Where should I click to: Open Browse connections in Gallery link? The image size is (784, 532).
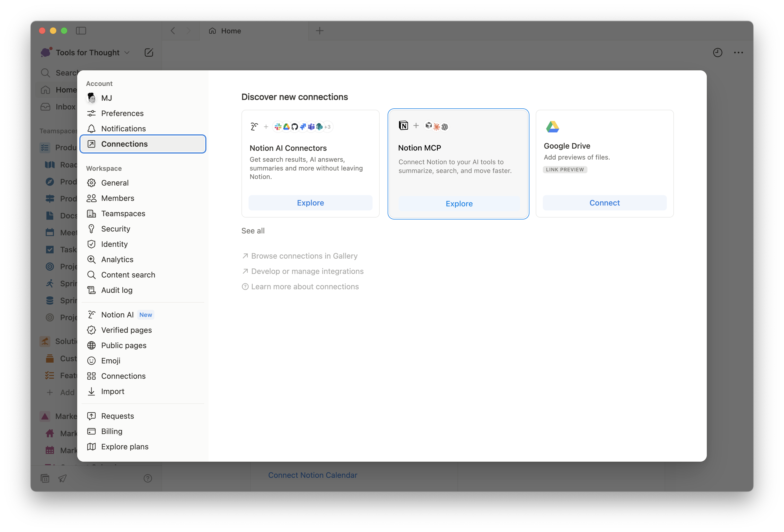(x=304, y=256)
